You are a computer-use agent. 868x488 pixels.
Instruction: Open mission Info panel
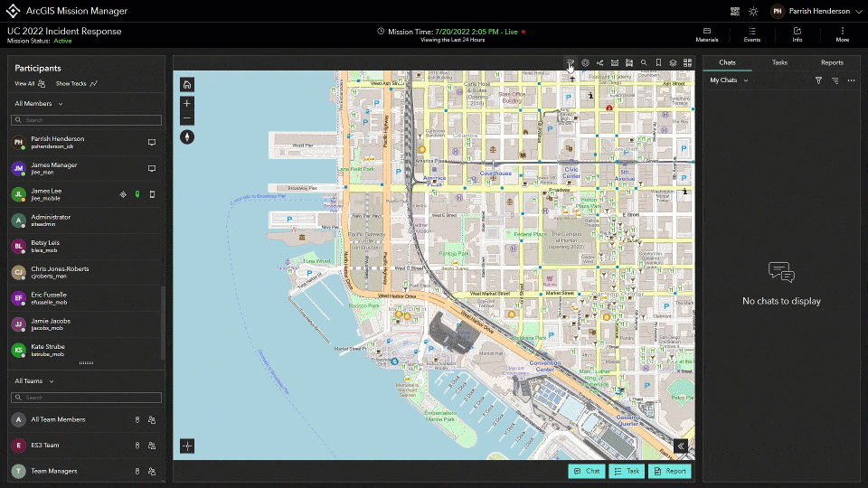click(x=797, y=34)
